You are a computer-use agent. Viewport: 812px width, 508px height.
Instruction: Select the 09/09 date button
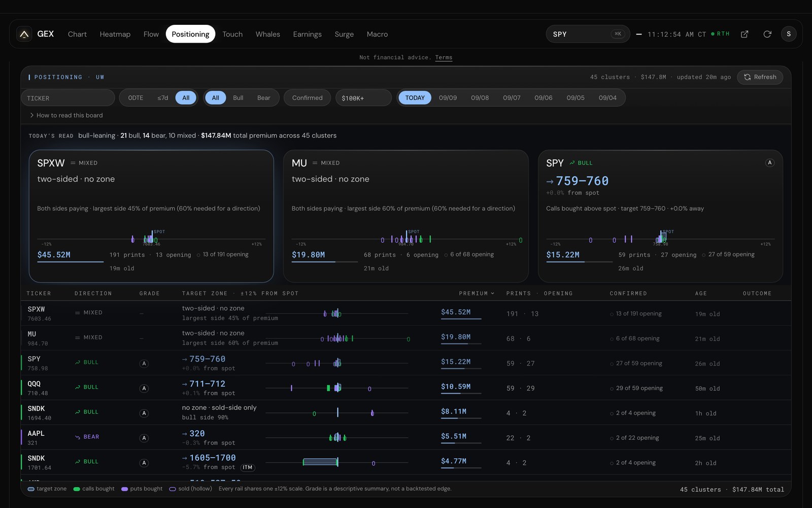[x=448, y=98]
